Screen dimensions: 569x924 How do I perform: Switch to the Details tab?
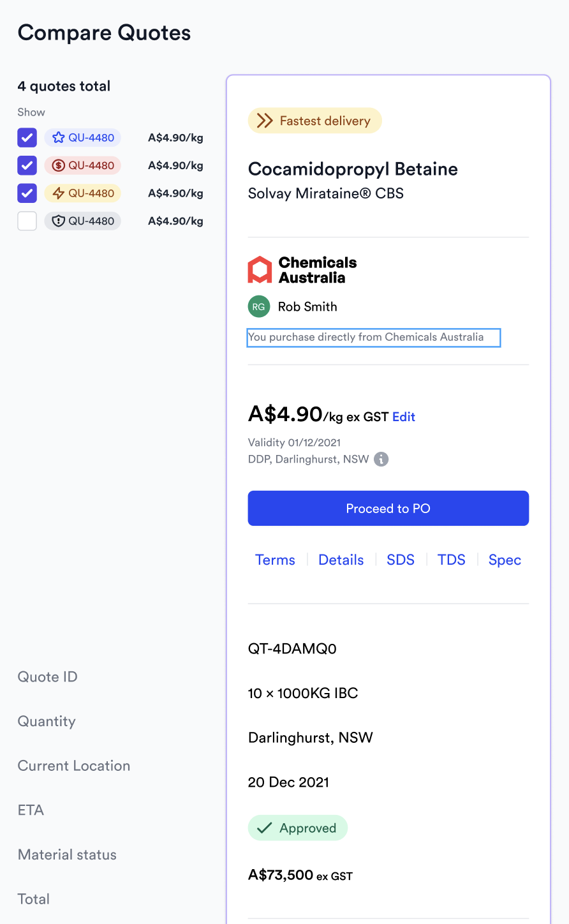pyautogui.click(x=341, y=560)
